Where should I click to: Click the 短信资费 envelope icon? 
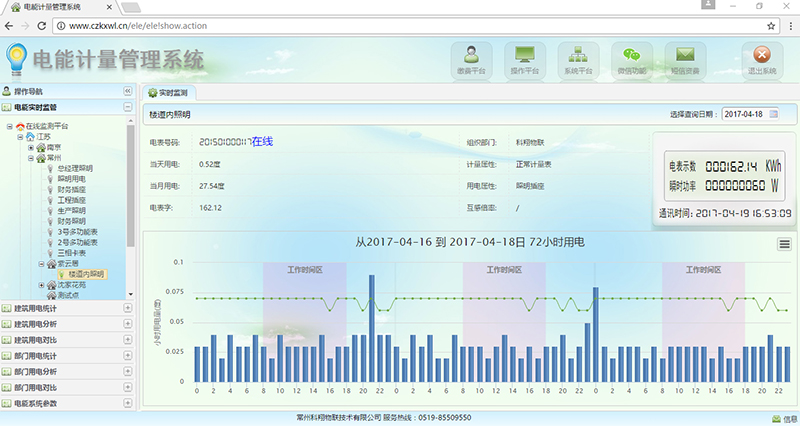pyautogui.click(x=685, y=58)
